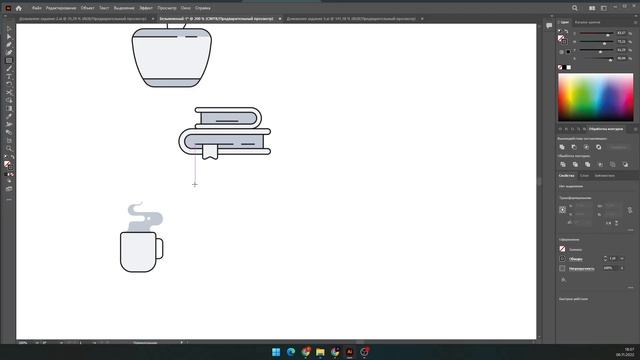Viewport: 640px width, 360px height.
Task: Click the stroke weight value field
Action: click(613, 259)
